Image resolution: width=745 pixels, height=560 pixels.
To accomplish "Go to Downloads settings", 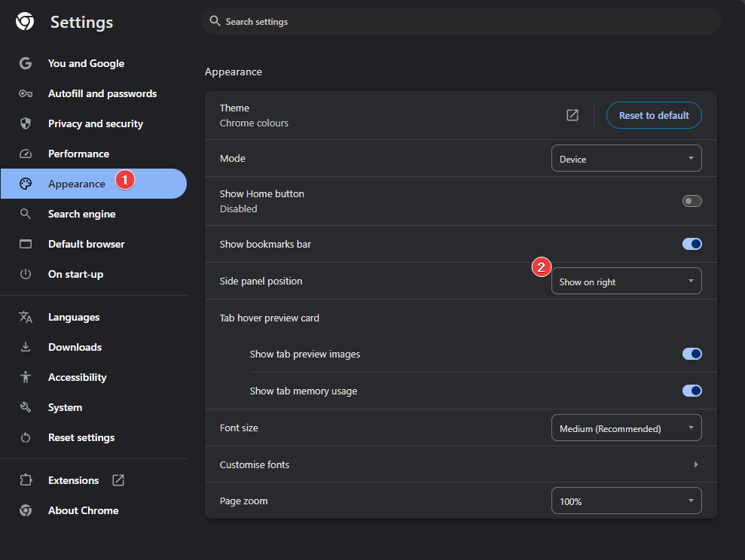I will coord(75,347).
